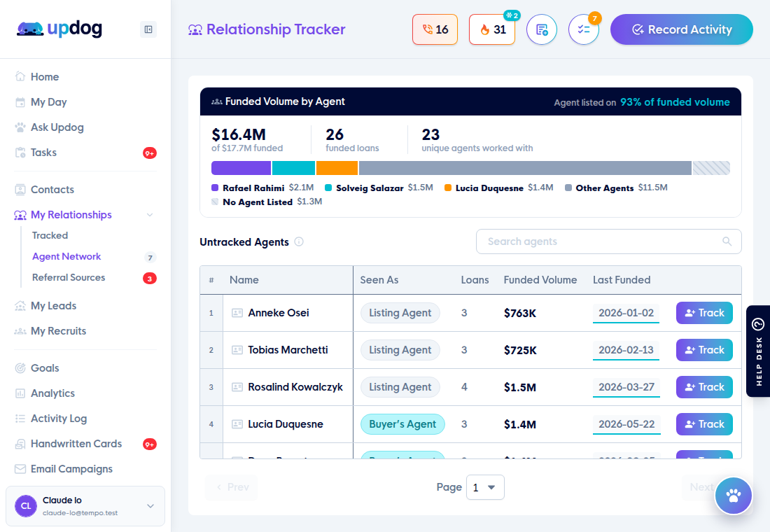Click Other Agents gray bar segment
This screenshot has height=532, width=770.
(x=526, y=168)
